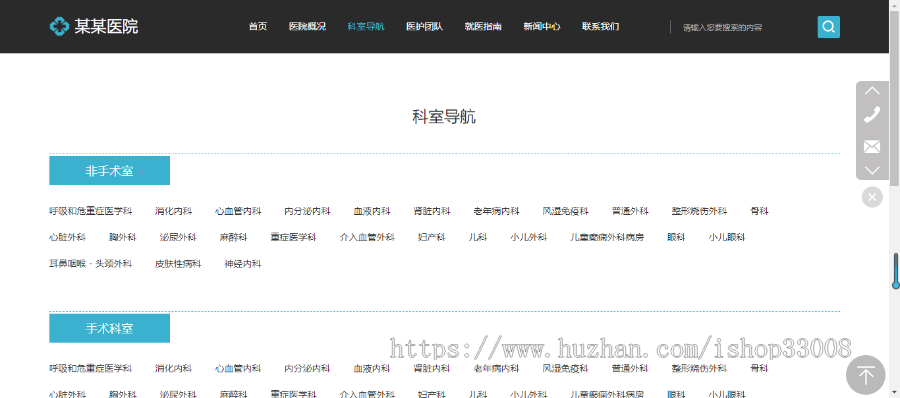Screen dimensions: 900x398
Task: Open 泌尿外科 under 非手术室
Action: [178, 237]
